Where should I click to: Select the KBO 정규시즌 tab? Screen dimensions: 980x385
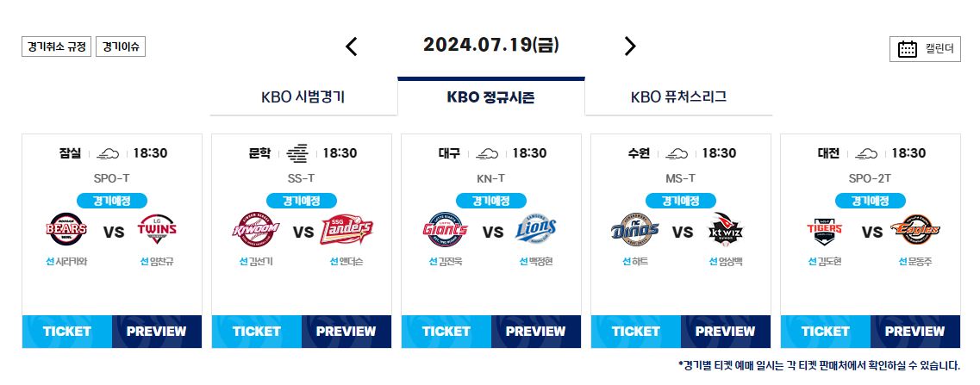coord(490,97)
